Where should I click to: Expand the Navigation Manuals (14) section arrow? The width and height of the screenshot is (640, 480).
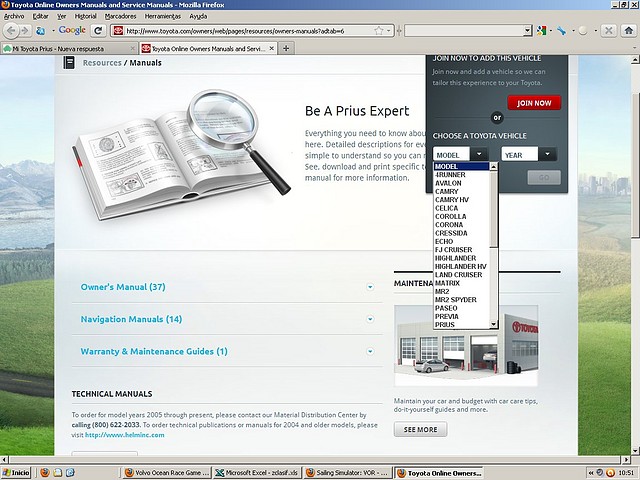click(370, 319)
